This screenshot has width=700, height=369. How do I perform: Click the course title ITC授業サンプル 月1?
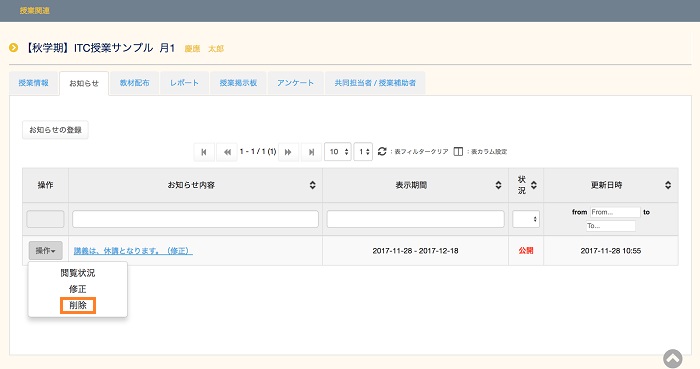coord(99,48)
